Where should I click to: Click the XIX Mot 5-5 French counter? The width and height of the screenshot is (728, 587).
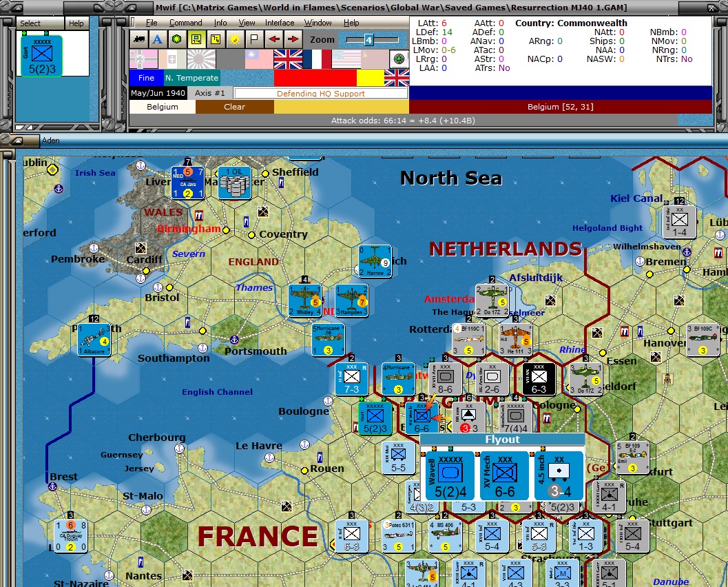(398, 458)
